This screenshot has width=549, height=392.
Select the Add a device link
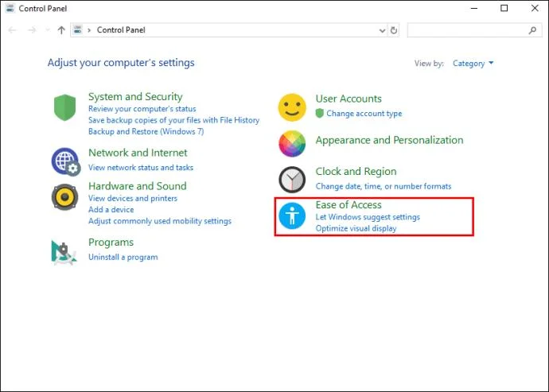coord(111,210)
